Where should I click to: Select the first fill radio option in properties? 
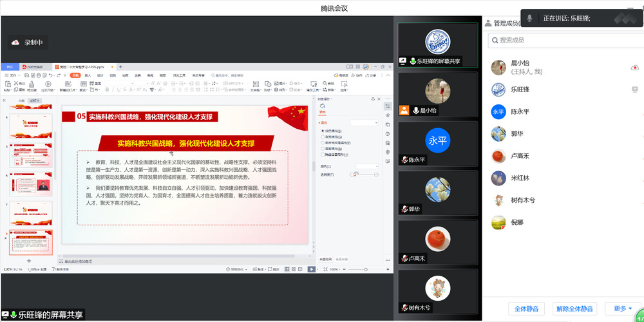click(x=323, y=131)
